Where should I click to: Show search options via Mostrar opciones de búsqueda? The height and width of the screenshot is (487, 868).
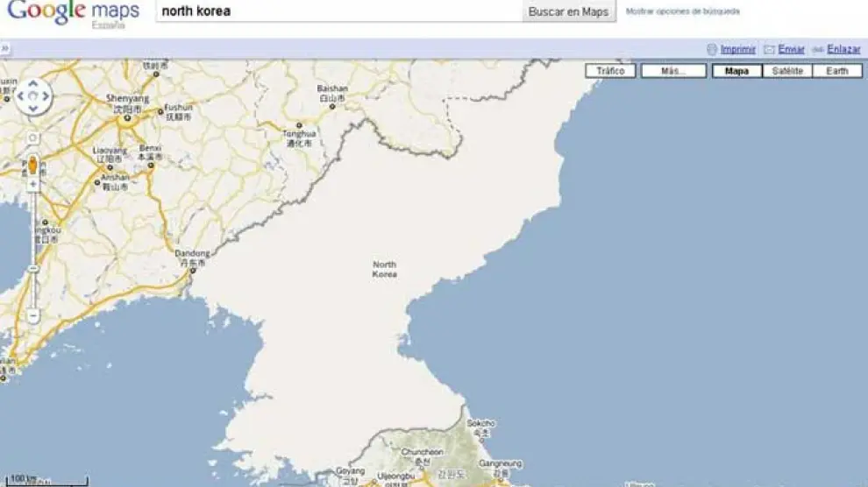pyautogui.click(x=682, y=11)
